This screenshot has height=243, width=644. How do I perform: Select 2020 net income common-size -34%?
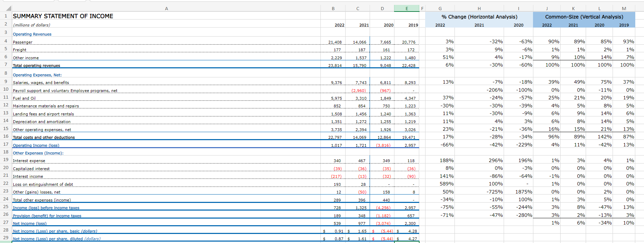605,223
